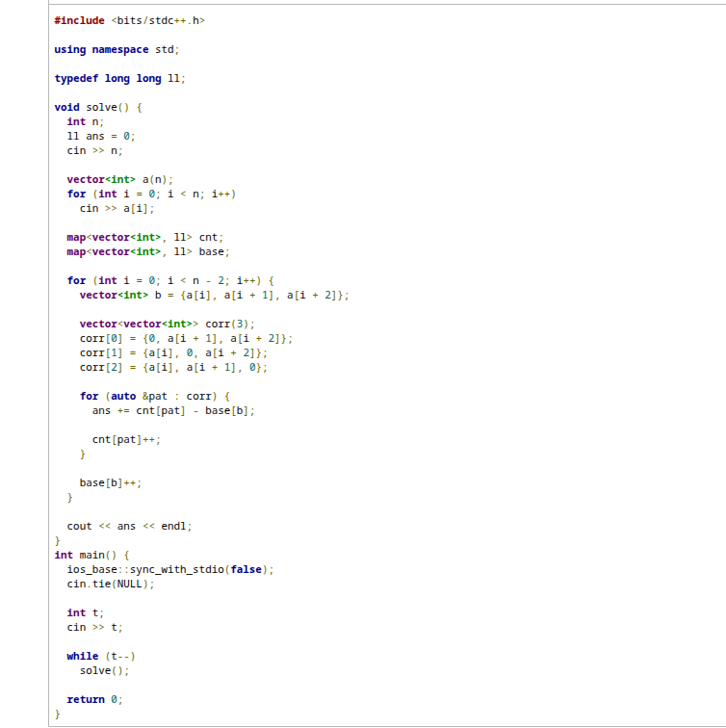
Task: Click the 'map<vector<int>, ll> cnt;' line
Action: pos(144,237)
